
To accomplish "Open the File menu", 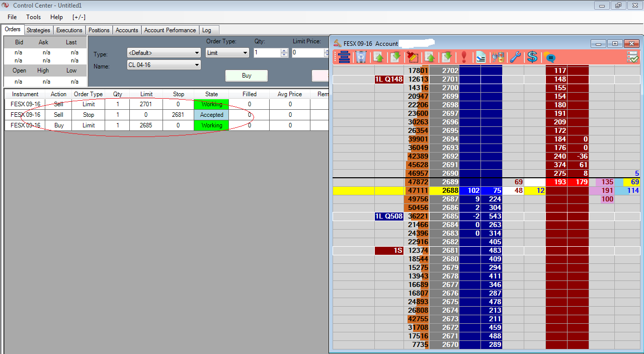I will click(12, 17).
